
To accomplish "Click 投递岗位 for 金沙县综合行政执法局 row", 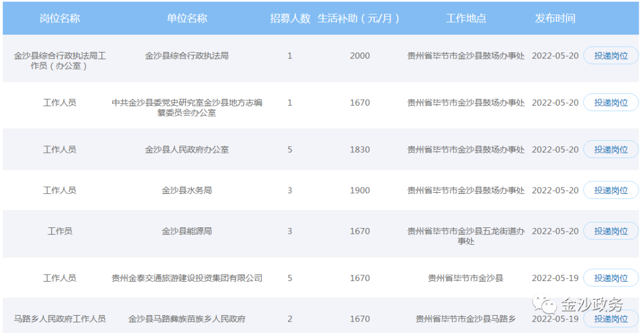I will 611,55.
